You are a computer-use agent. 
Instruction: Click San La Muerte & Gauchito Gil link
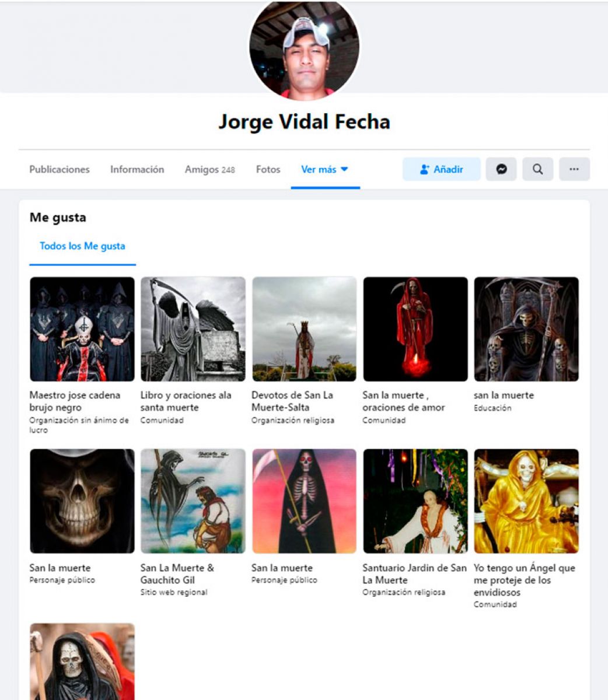click(x=177, y=574)
